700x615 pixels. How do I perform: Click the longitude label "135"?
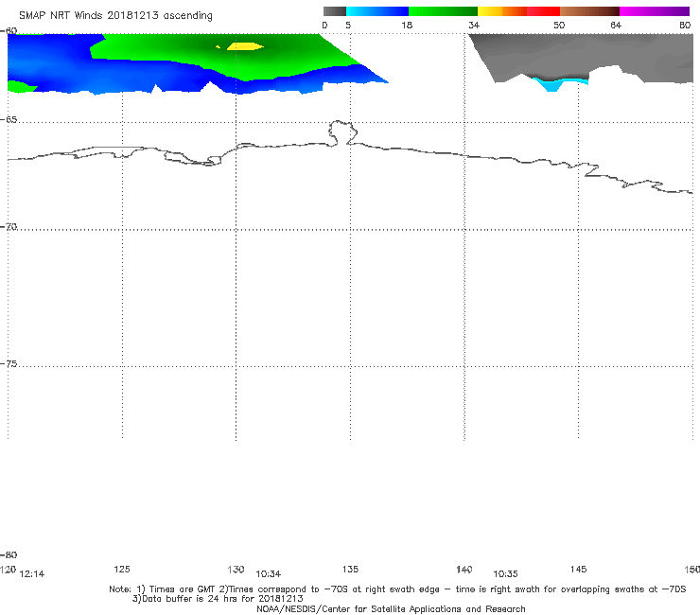350,569
